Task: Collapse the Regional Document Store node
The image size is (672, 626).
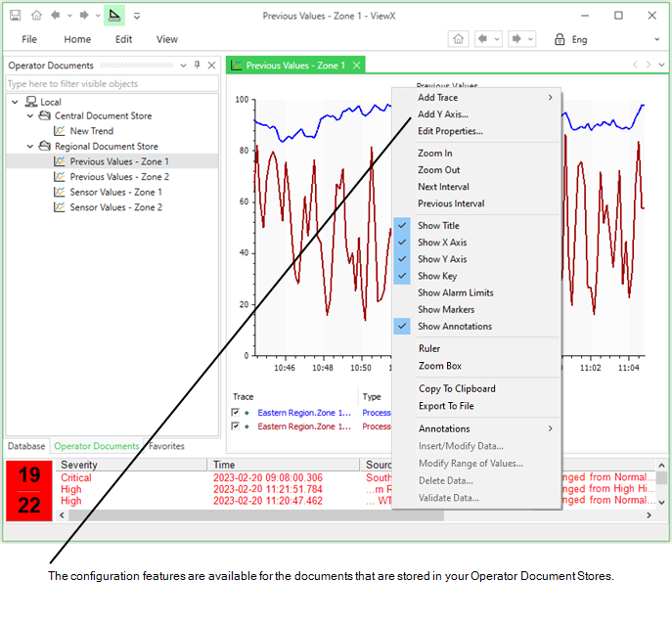Action: tap(31, 147)
